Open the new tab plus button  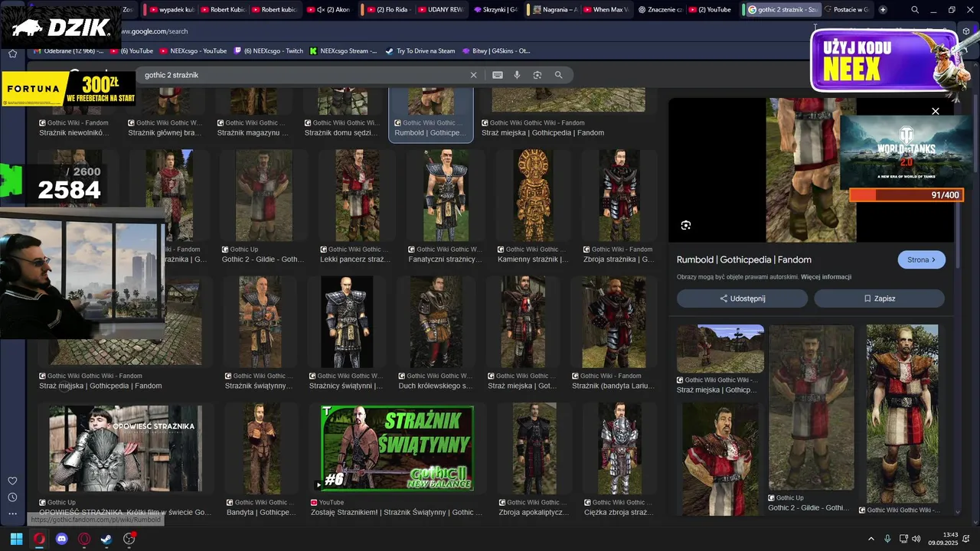(883, 10)
